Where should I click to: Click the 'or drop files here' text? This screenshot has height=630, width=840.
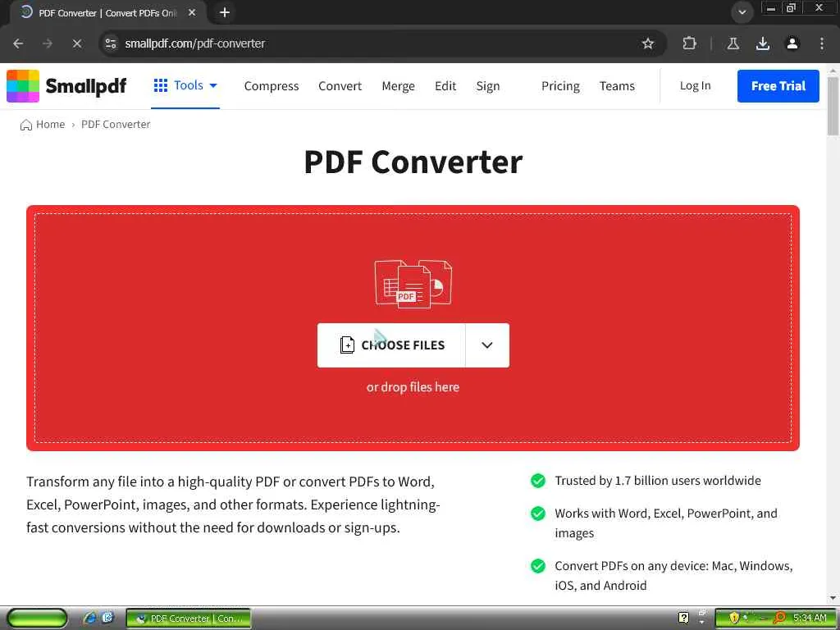(x=413, y=387)
